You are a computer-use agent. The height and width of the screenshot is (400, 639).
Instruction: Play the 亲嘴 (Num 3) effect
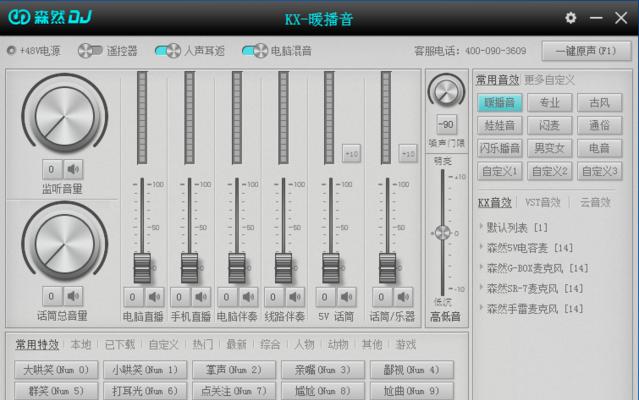pyautogui.click(x=323, y=370)
